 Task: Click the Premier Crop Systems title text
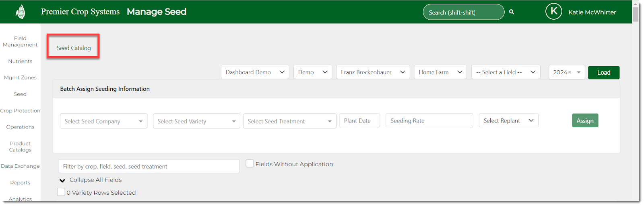tap(80, 12)
